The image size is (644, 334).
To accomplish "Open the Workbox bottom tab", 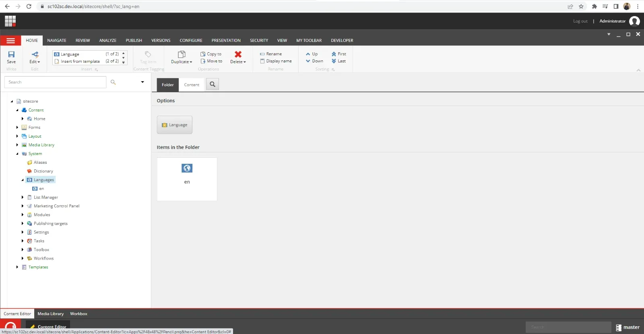I will click(x=78, y=314).
